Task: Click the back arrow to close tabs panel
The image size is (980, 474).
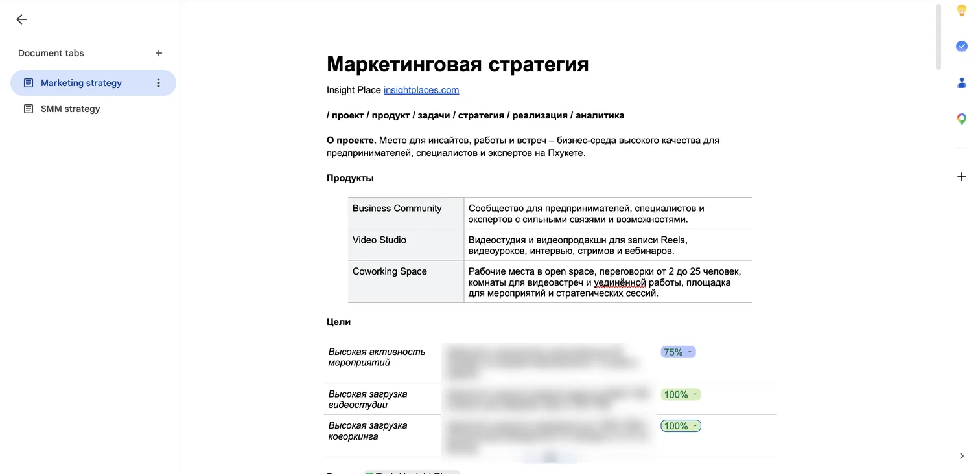Action: 21,19
